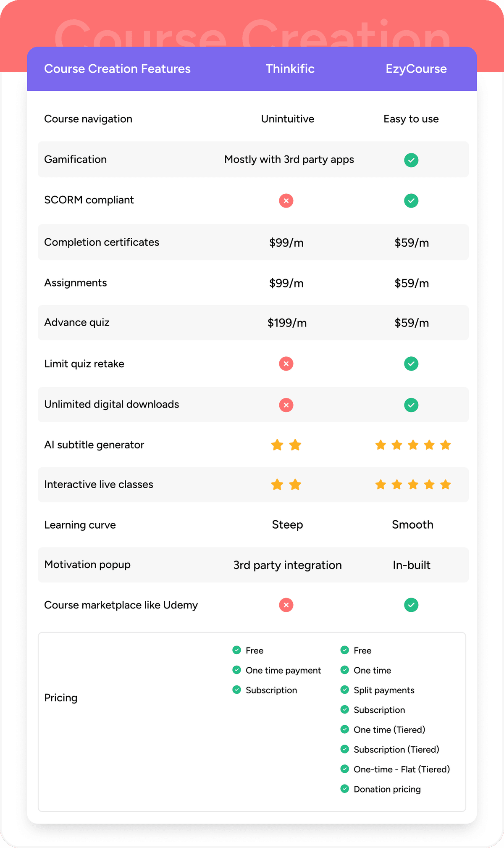The width and height of the screenshot is (504, 848).
Task: Click the green check for EzyCourse Gamification
Action: 411,160
